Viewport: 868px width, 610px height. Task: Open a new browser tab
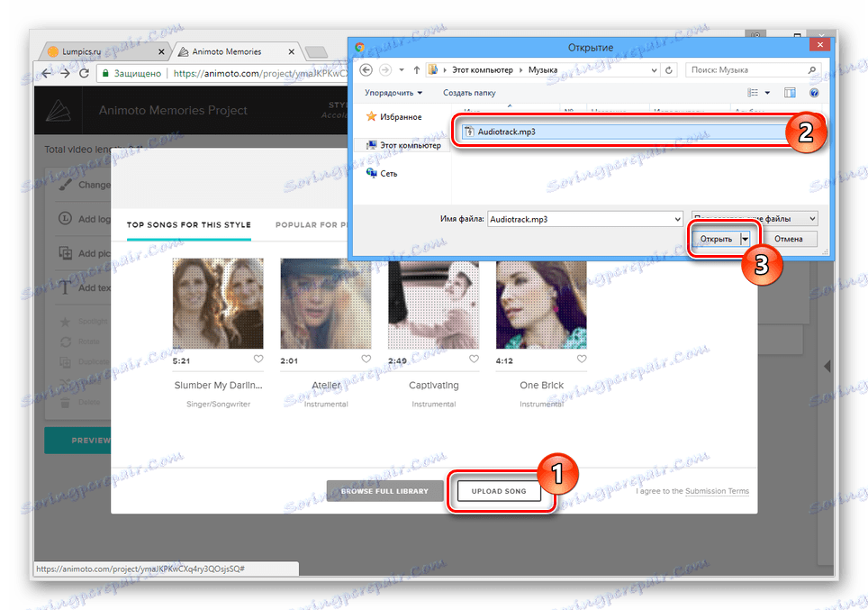click(x=316, y=52)
